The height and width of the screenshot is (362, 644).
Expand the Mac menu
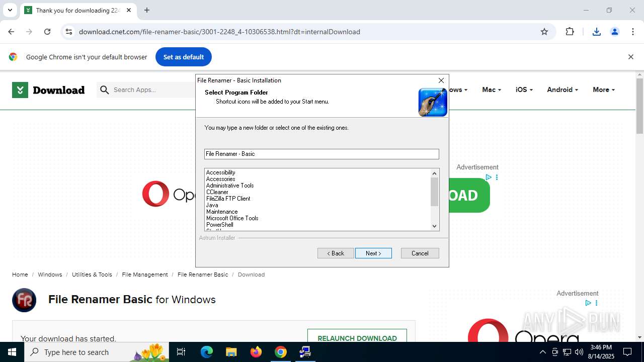(x=492, y=89)
